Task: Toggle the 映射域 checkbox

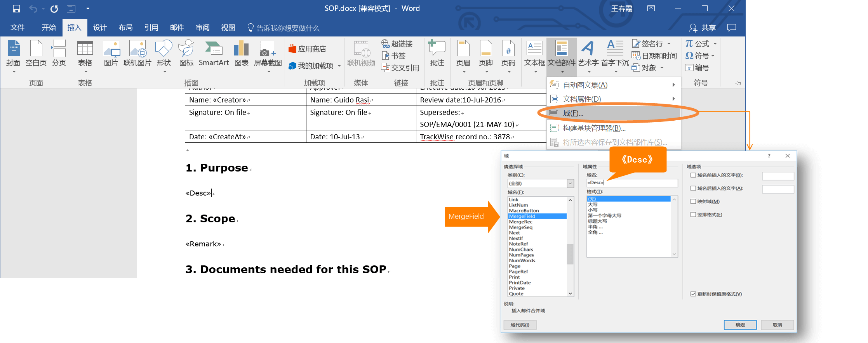Action: [693, 202]
